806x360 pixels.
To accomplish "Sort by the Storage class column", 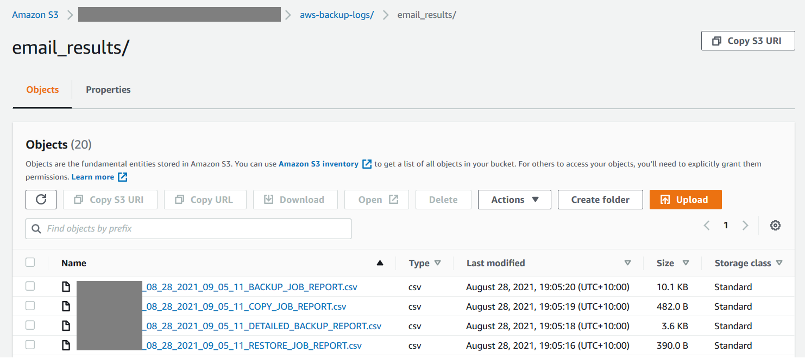I will (779, 263).
